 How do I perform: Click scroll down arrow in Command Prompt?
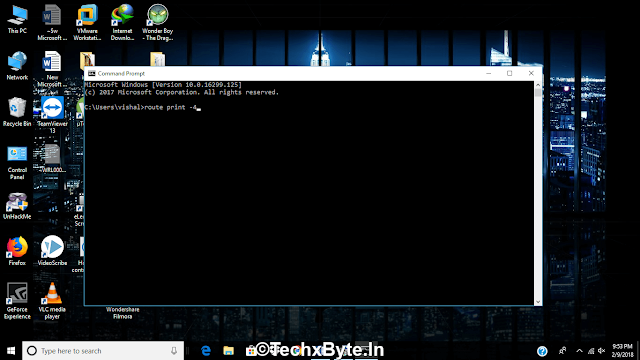pyautogui.click(x=538, y=302)
